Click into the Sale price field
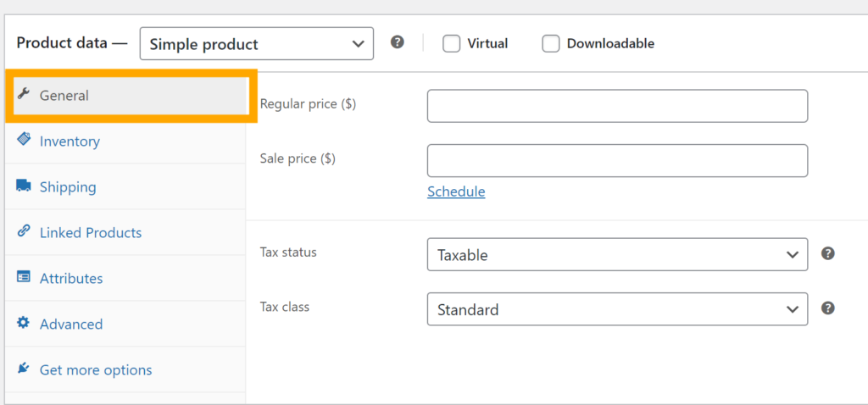Image resolution: width=868 pixels, height=405 pixels. 616,160
